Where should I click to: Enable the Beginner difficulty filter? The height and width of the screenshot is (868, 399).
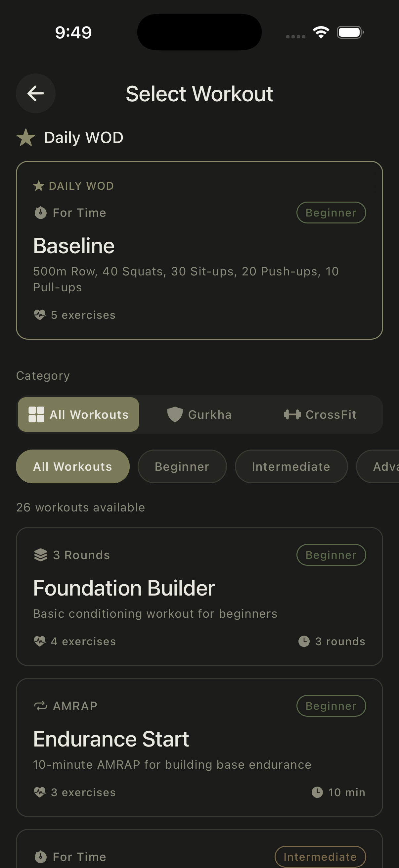(x=182, y=466)
